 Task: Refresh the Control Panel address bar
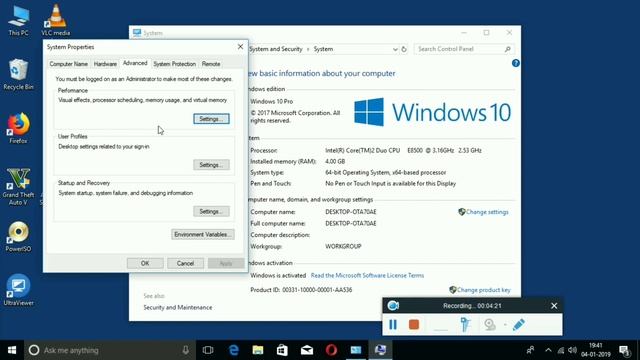tap(404, 49)
